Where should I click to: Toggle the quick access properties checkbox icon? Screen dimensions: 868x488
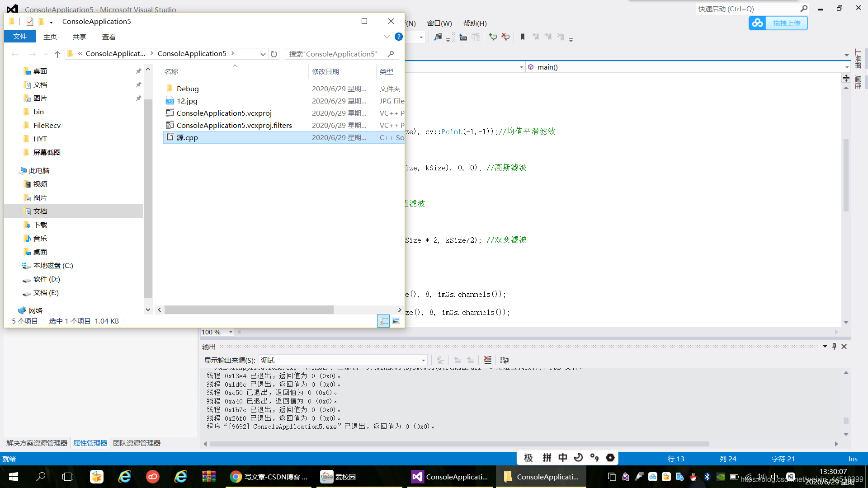[30, 21]
